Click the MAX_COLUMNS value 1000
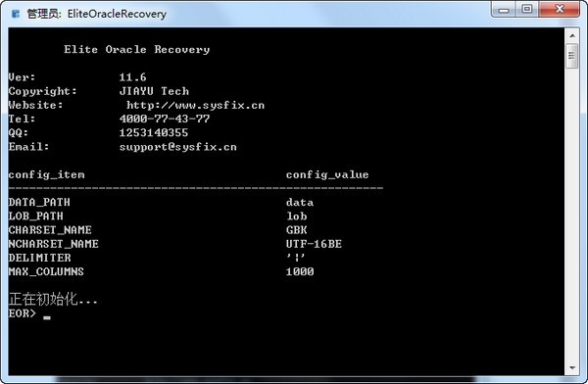The height and width of the screenshot is (384, 588). click(300, 271)
